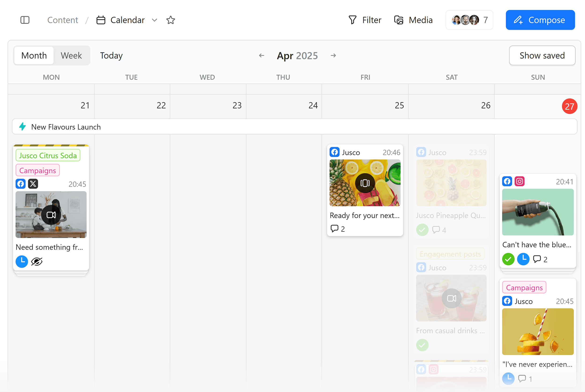
Task: Click the hidden-eye toggle on Monday's post
Action: pos(37,261)
